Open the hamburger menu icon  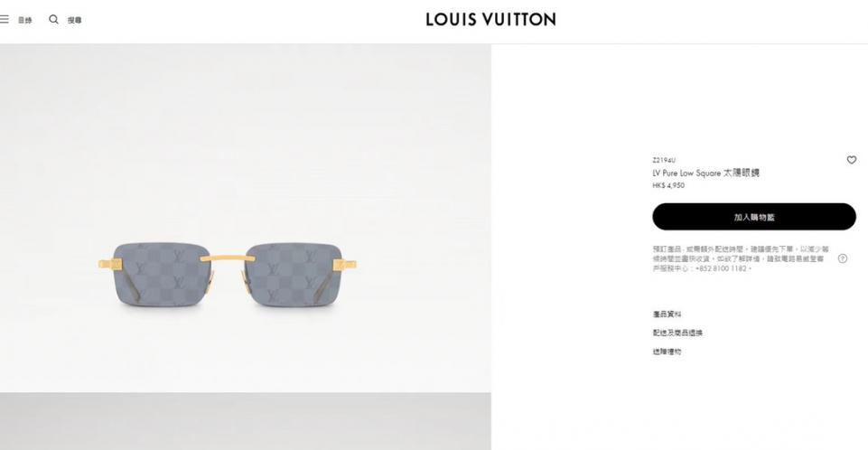pos(4,19)
